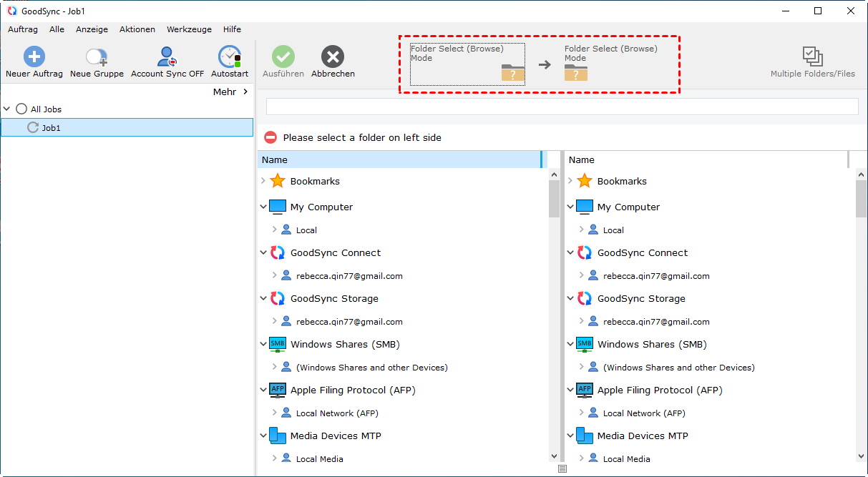Select the left folder browse icon

tap(513, 72)
